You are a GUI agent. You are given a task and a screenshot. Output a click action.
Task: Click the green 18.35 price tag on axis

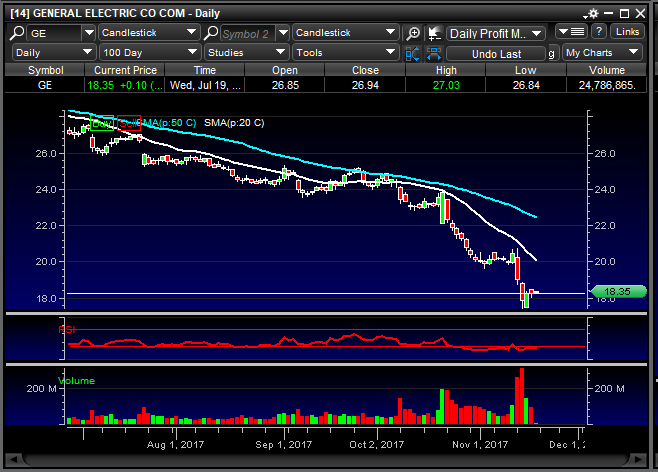(x=618, y=291)
